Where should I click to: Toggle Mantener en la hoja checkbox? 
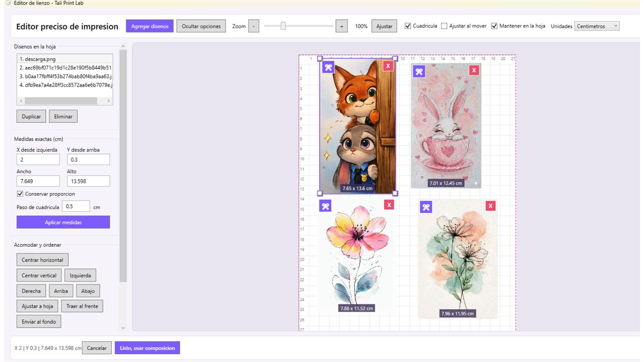pyautogui.click(x=494, y=26)
